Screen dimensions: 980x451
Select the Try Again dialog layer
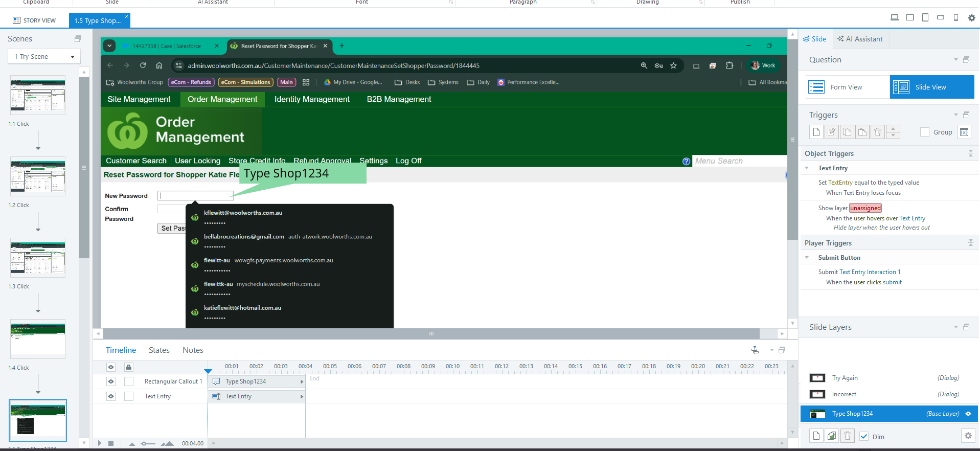pyautogui.click(x=888, y=378)
